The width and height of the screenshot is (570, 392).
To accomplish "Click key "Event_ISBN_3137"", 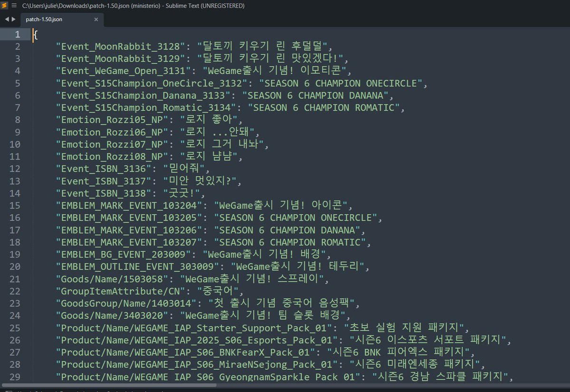I will click(104, 181).
